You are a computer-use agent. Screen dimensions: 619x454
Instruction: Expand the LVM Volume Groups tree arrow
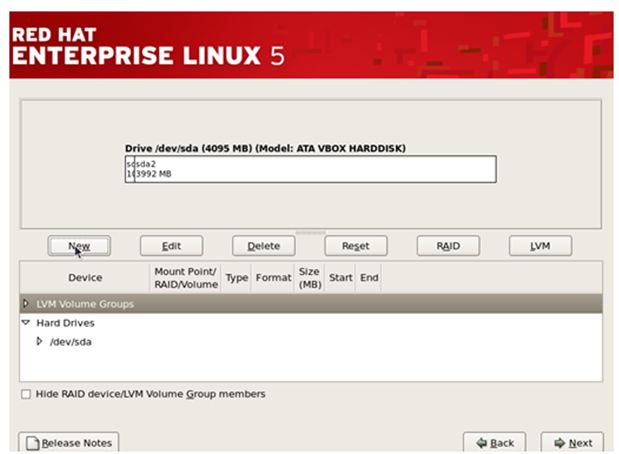(x=26, y=304)
